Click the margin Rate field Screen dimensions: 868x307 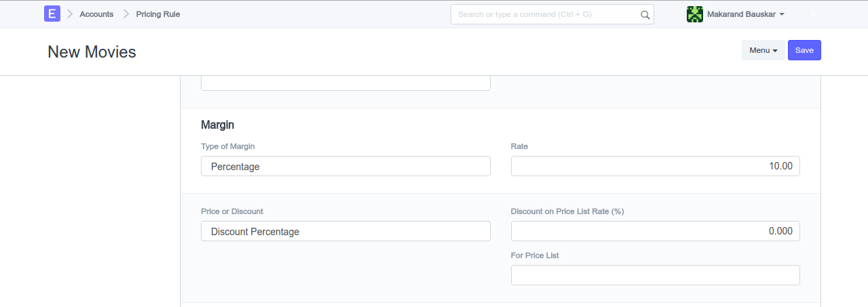coord(655,166)
